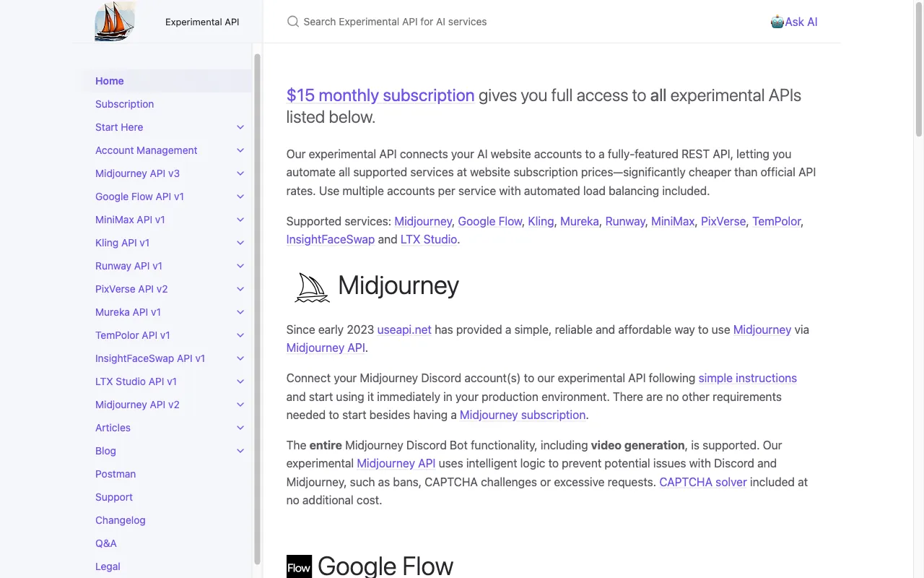Follow the Runway supported service link
Screen dimensions: 924x578
625,221
